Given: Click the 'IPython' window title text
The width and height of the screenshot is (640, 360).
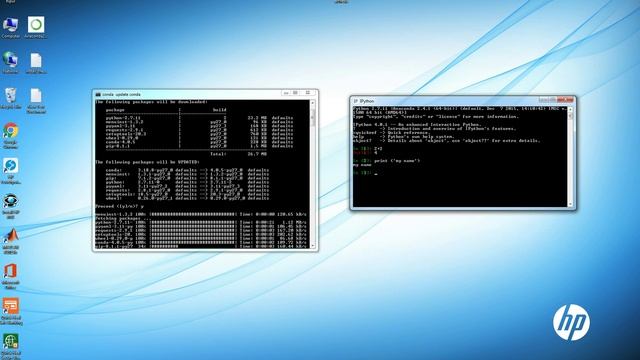Looking at the screenshot, I should click(x=367, y=101).
